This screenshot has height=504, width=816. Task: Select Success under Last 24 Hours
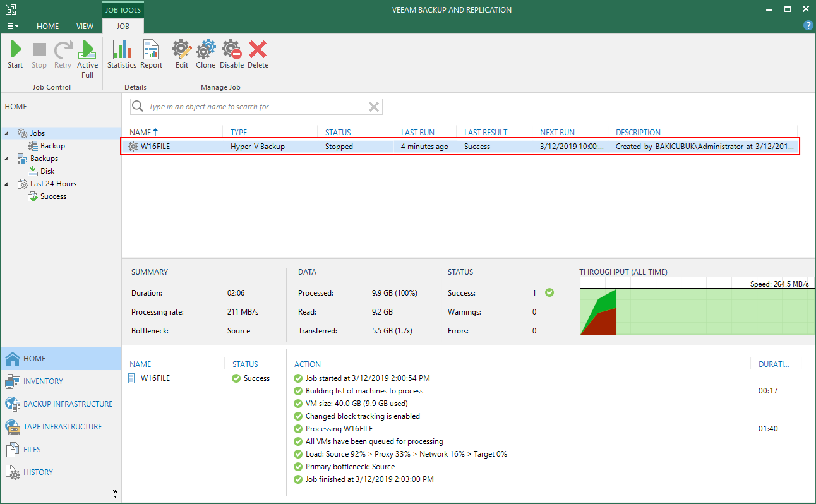(53, 196)
